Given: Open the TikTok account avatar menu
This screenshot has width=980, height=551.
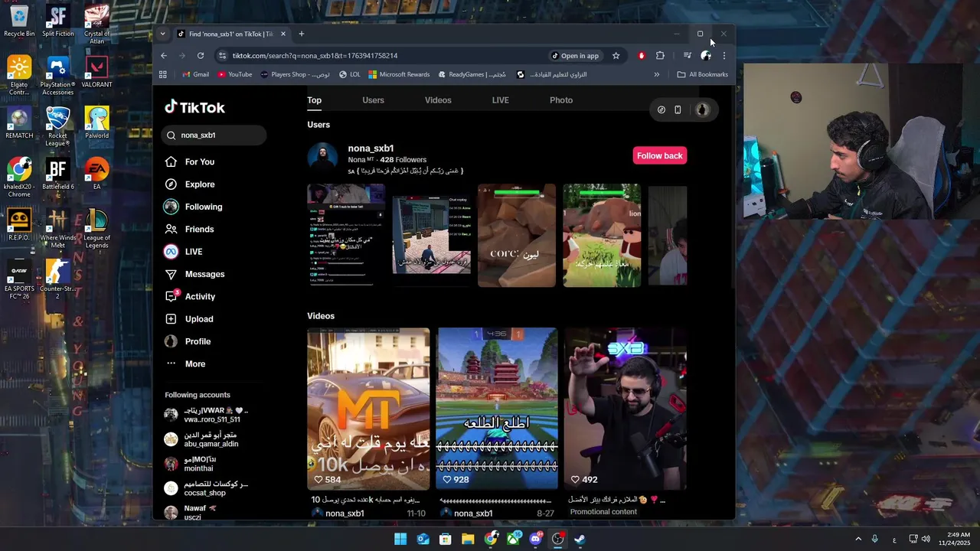Looking at the screenshot, I should [x=701, y=109].
